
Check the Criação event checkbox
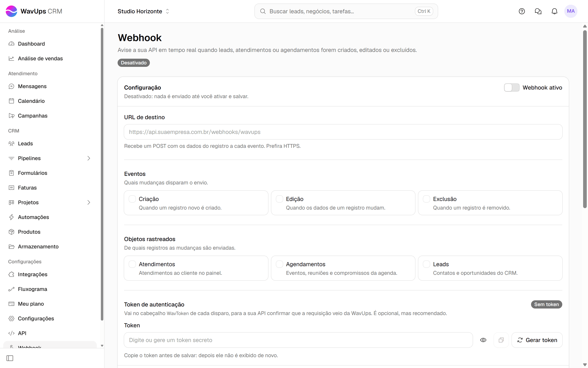tap(132, 199)
